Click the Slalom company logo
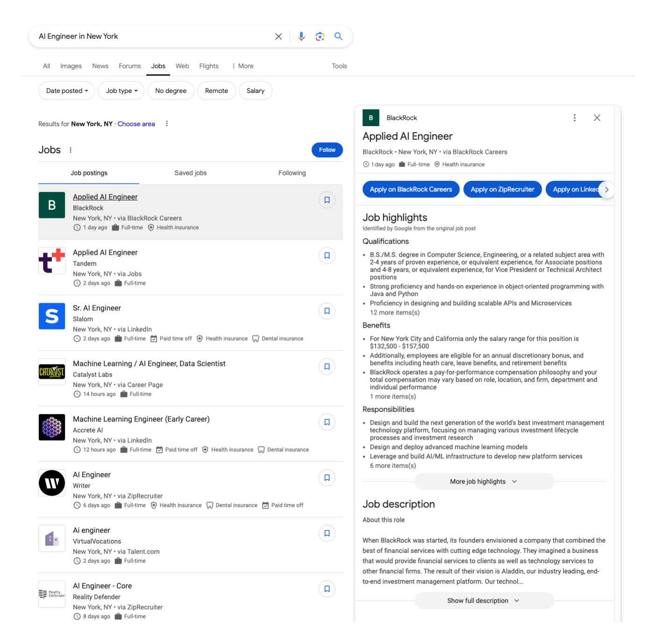656x644 pixels. (52, 316)
